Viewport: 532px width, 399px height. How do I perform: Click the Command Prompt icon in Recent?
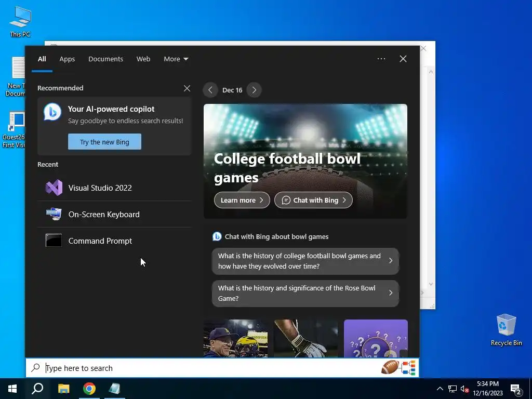coord(54,241)
